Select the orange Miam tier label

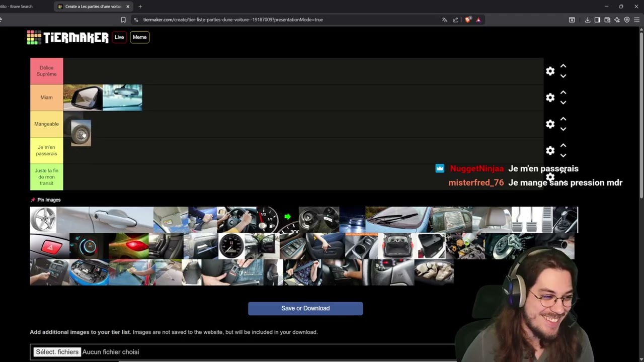pos(46,98)
